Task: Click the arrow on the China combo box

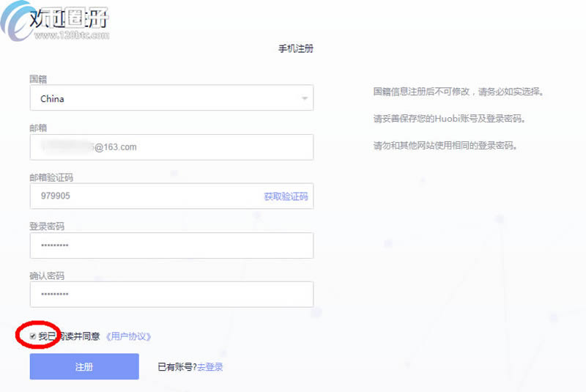Action: coord(305,99)
